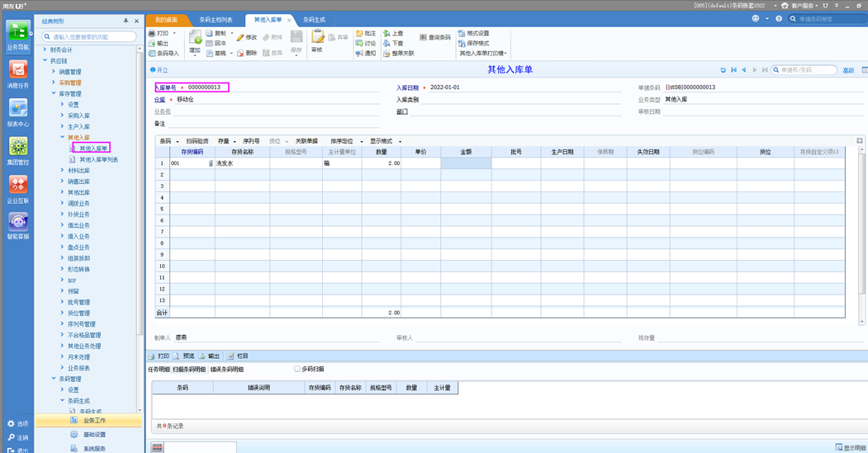The image size is (868, 453).
Task: Pin the 经典树形 panel
Action: coord(126,21)
